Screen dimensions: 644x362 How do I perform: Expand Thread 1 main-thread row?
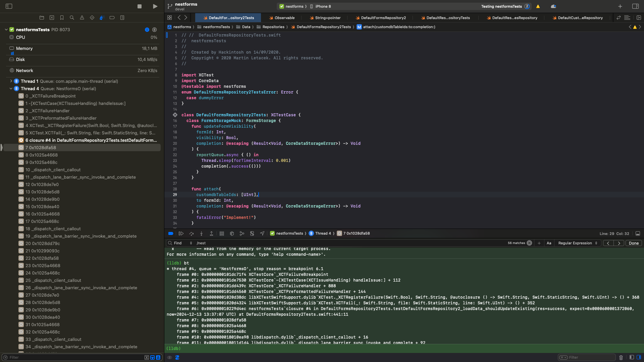[11, 81]
